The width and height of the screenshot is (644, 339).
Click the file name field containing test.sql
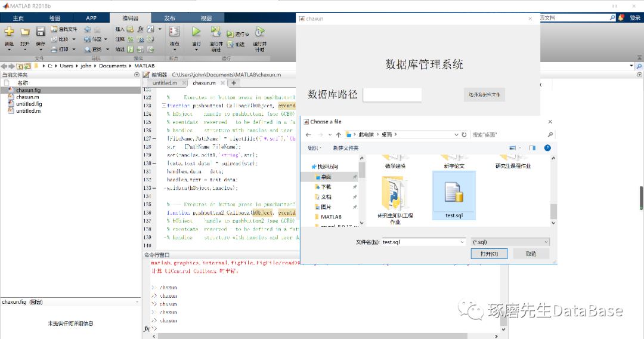coord(424,242)
